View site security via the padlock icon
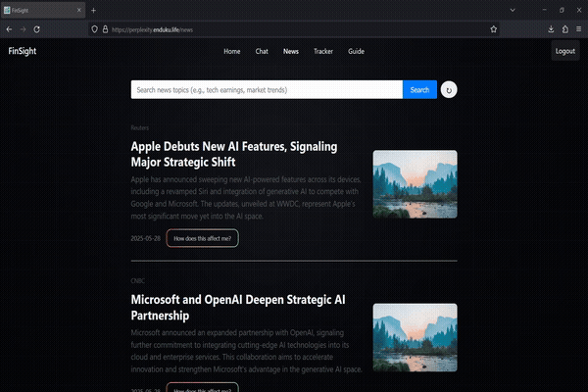Image resolution: width=588 pixels, height=392 pixels. [106, 29]
